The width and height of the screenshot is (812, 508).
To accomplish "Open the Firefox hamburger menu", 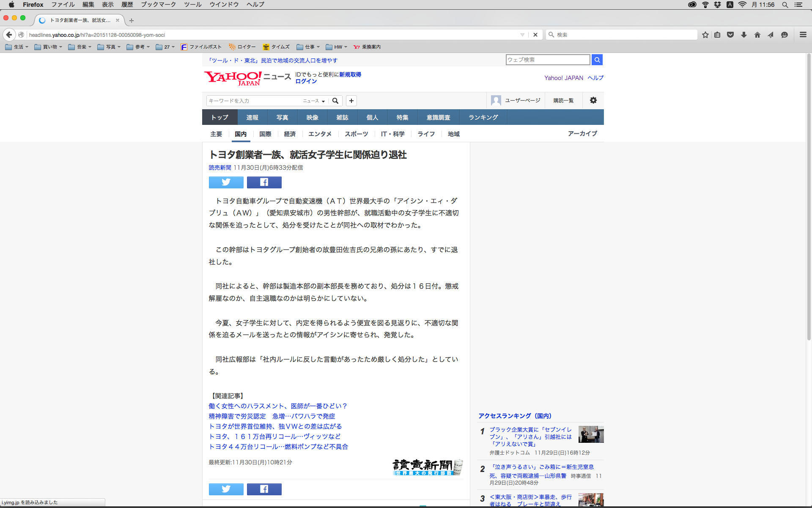I will pos(803,35).
